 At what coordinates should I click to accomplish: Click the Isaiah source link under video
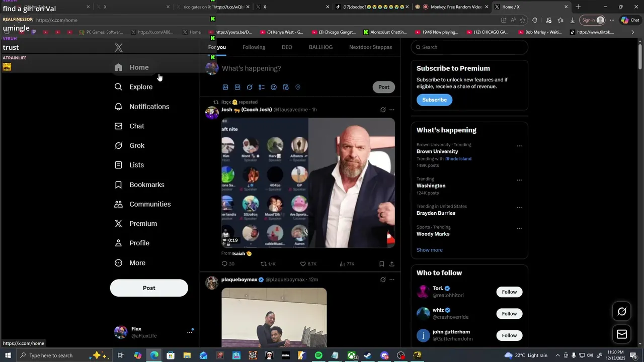[x=242, y=253]
